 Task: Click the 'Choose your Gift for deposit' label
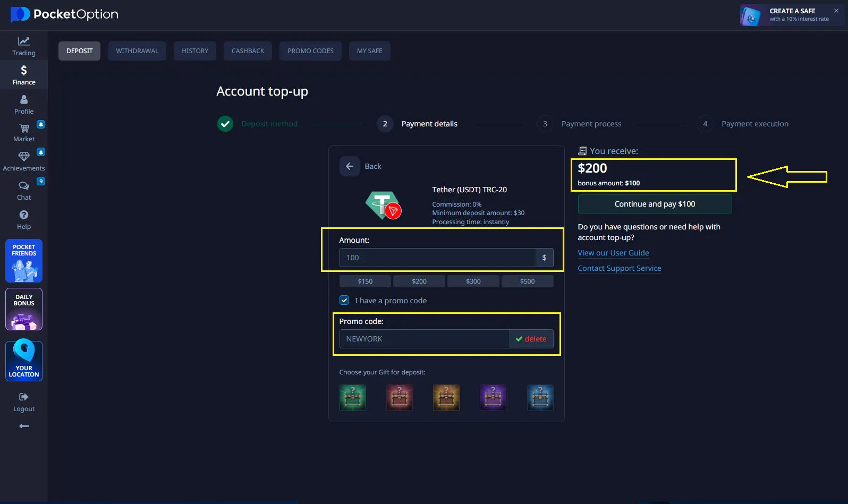[383, 372]
